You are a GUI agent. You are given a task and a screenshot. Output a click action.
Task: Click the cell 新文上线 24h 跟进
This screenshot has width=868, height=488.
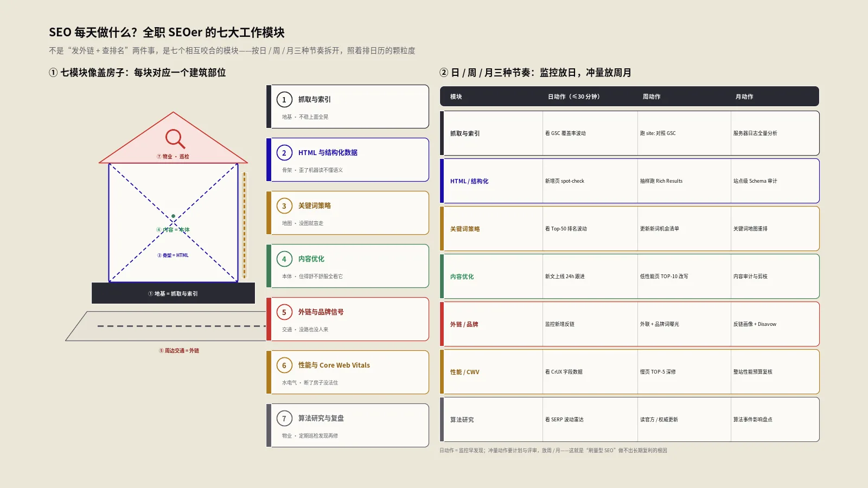pos(565,277)
